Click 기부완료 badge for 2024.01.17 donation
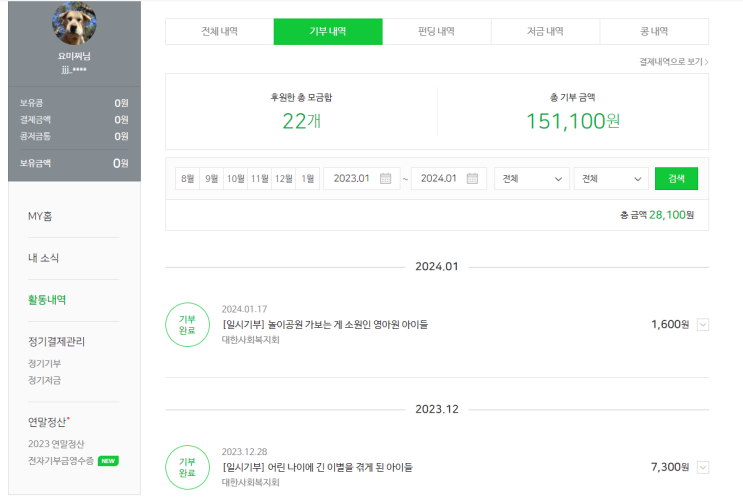743x500 pixels. pyautogui.click(x=187, y=325)
